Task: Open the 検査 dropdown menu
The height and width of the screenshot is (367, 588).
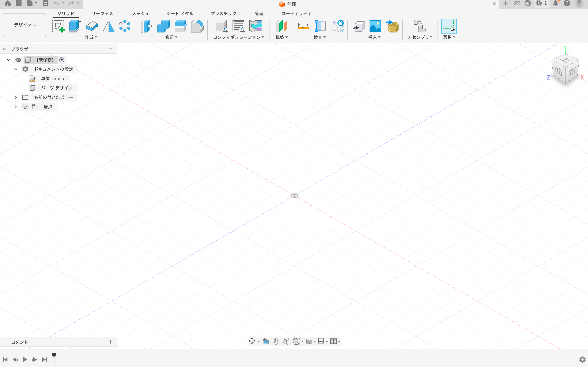Action: [319, 37]
